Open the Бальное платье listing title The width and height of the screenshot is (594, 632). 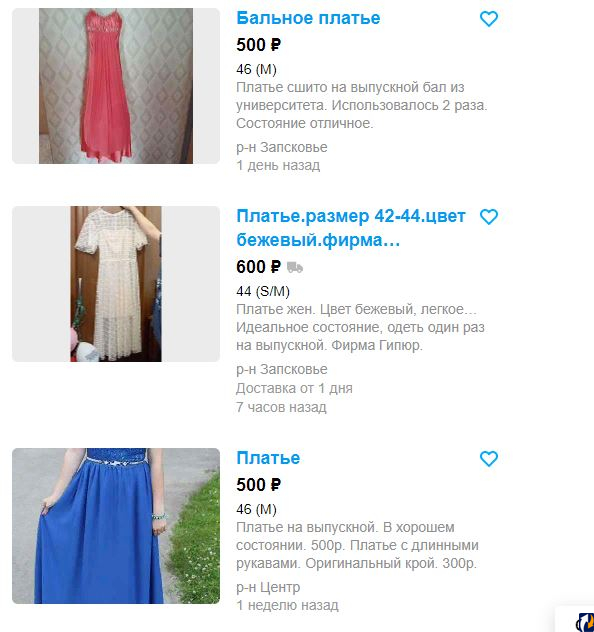(308, 18)
